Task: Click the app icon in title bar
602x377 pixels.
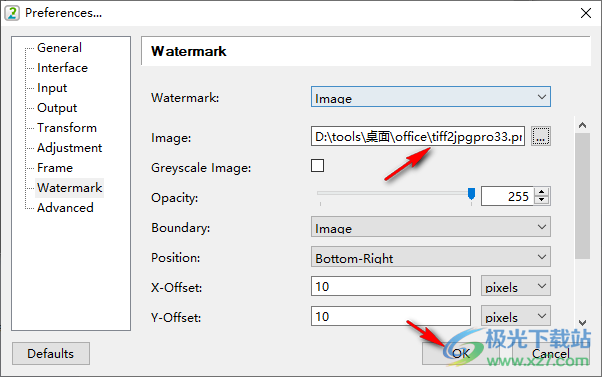Action: (x=12, y=13)
